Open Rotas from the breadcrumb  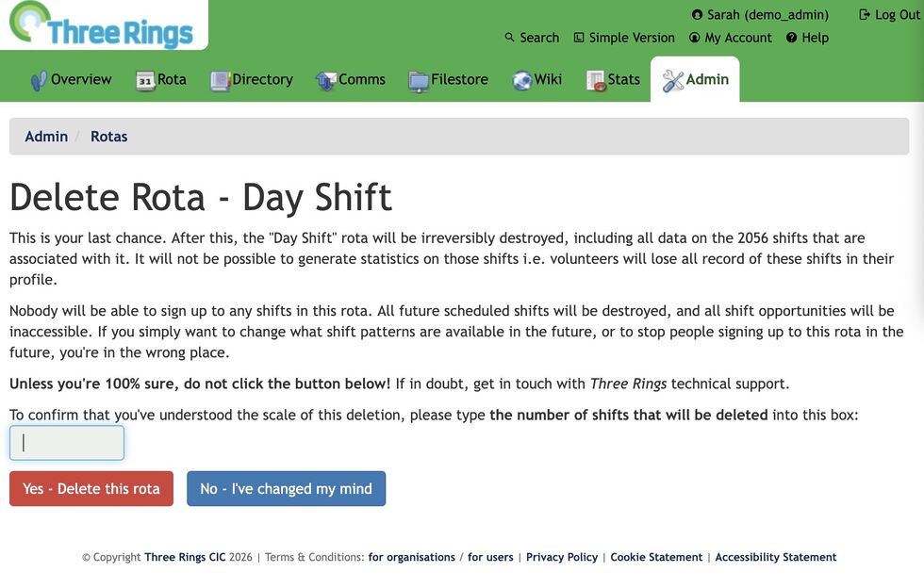coord(108,137)
